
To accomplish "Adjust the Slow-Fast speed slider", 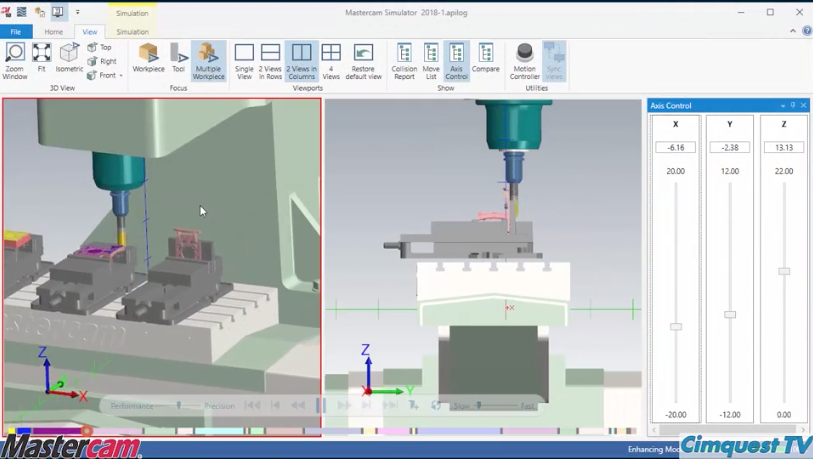I will [x=479, y=406].
